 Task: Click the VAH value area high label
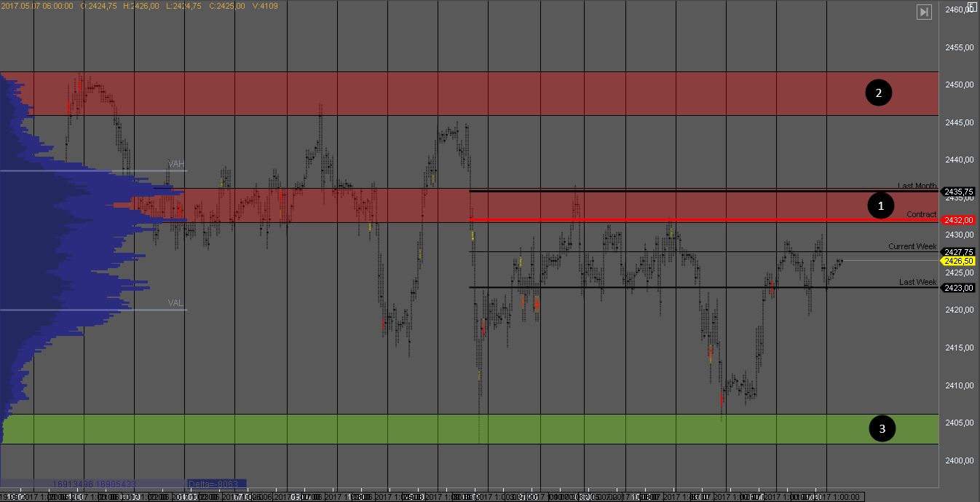click(x=176, y=164)
